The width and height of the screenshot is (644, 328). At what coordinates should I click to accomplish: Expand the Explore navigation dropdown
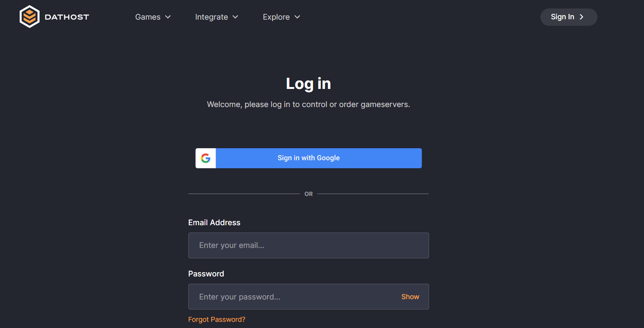click(281, 17)
